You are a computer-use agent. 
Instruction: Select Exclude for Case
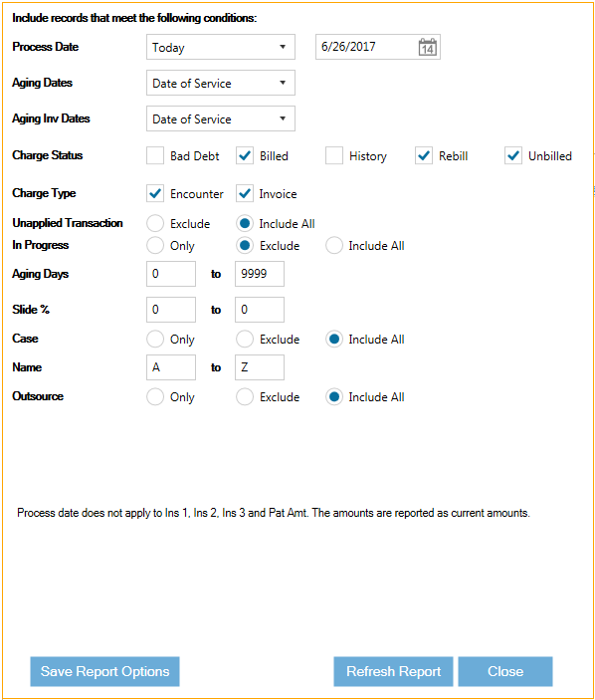pyautogui.click(x=245, y=339)
